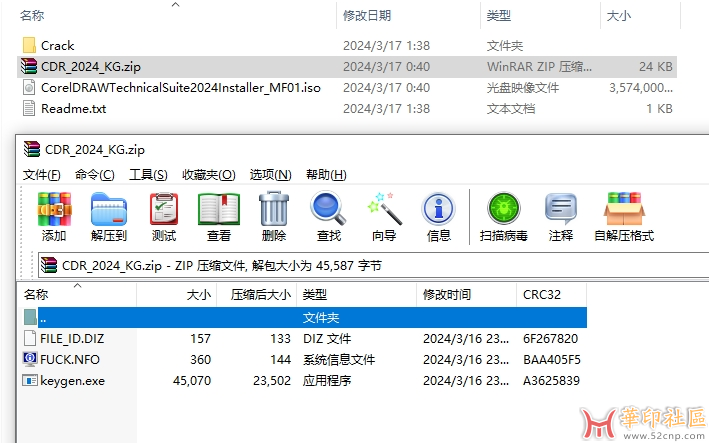Screen dimensions: 709x443
Task: Select CDR_2024_KG.zip archive icon in Explorer list
Action: [29, 66]
